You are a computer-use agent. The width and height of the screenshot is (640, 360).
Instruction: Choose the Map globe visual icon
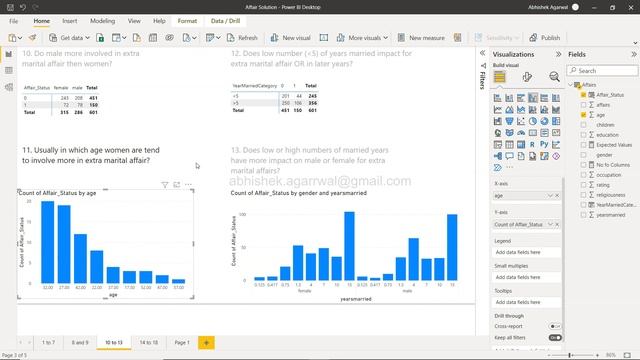point(498,133)
